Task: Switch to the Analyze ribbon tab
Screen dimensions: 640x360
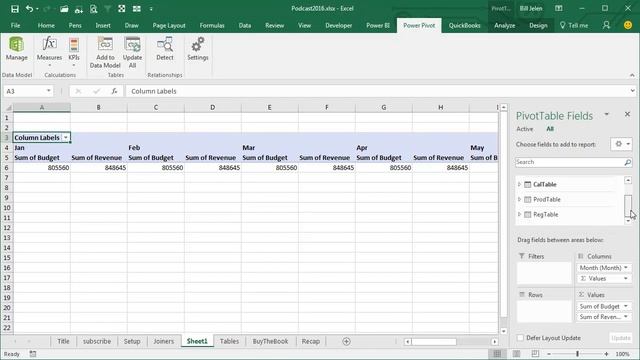Action: [504, 25]
